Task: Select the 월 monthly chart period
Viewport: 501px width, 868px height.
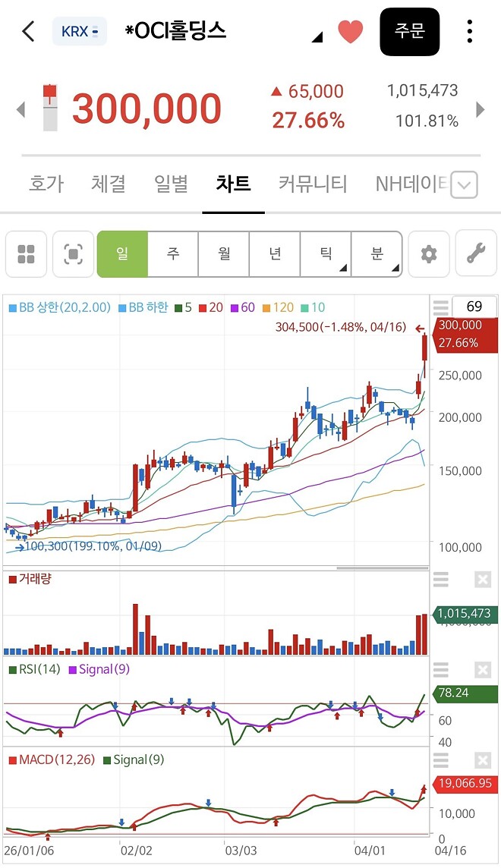Action: point(223,253)
